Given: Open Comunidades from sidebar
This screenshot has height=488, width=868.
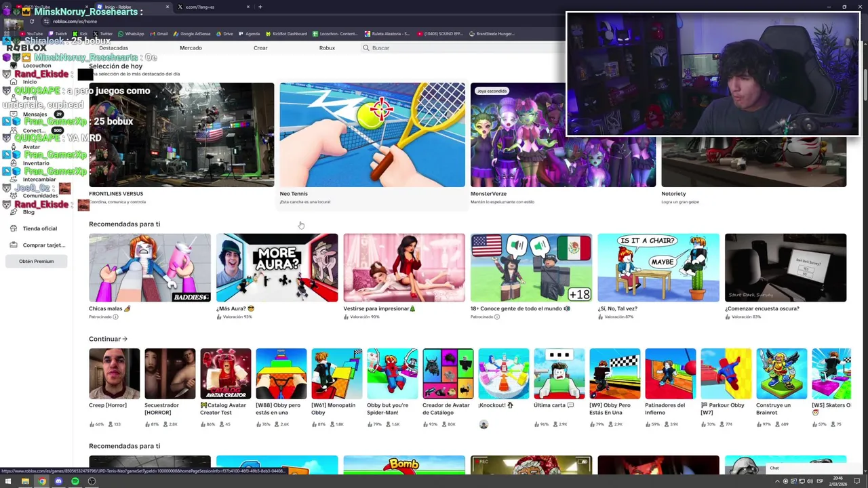Looking at the screenshot, I should point(39,195).
